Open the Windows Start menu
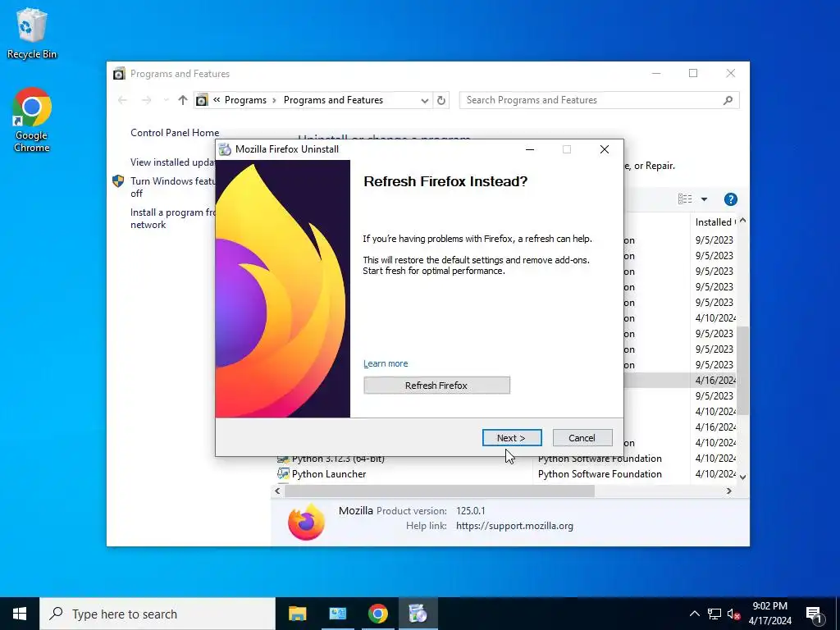This screenshot has height=630, width=840. coord(20,614)
